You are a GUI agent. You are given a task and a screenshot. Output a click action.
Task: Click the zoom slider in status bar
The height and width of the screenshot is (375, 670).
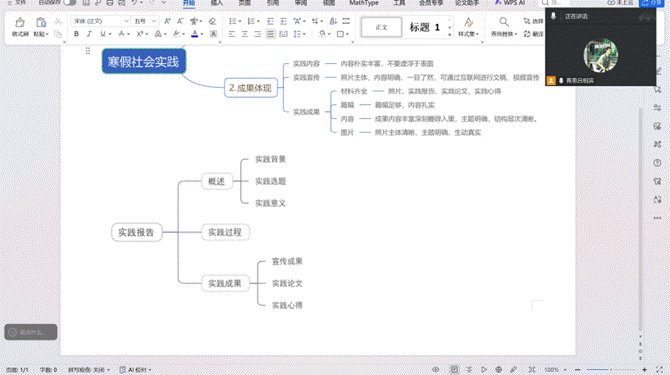(611, 369)
